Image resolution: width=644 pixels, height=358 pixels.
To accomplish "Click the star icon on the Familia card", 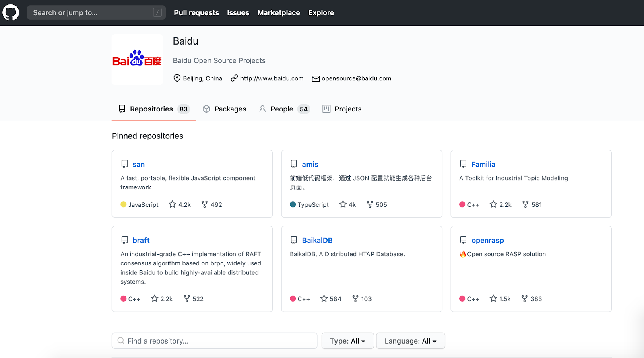I will click(493, 204).
